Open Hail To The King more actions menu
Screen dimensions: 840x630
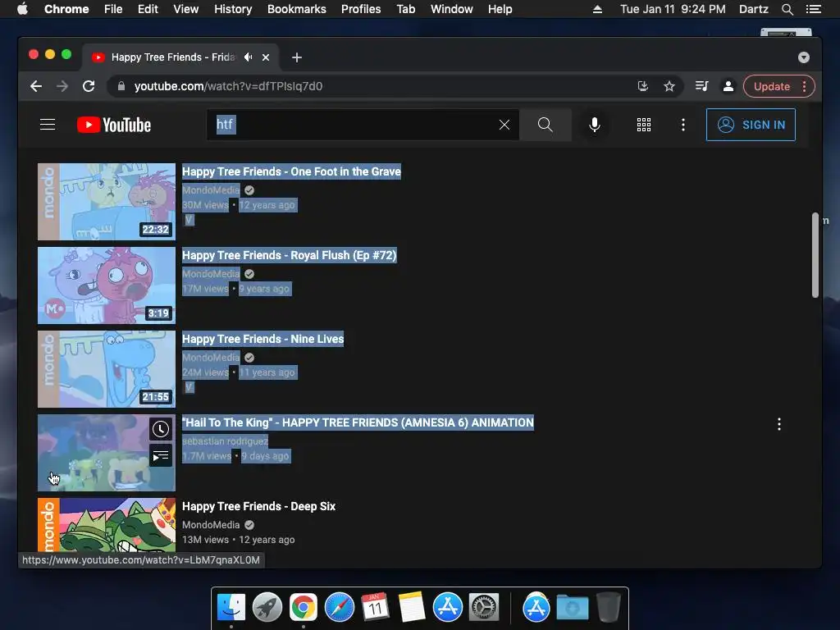click(x=779, y=424)
